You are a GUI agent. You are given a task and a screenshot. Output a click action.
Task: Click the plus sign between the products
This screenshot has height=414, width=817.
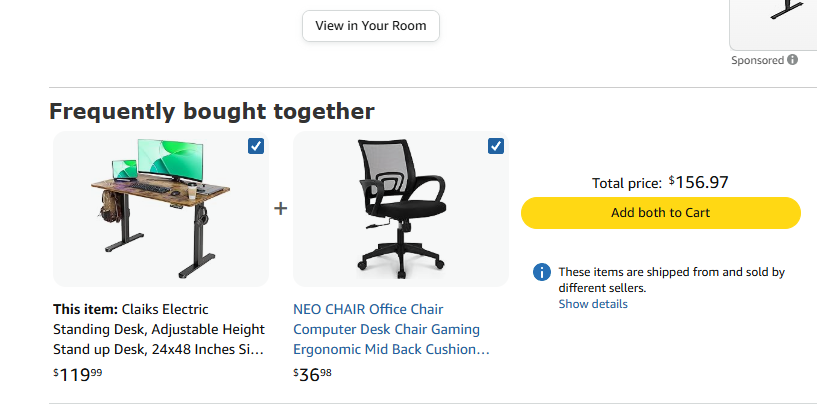[x=281, y=208]
